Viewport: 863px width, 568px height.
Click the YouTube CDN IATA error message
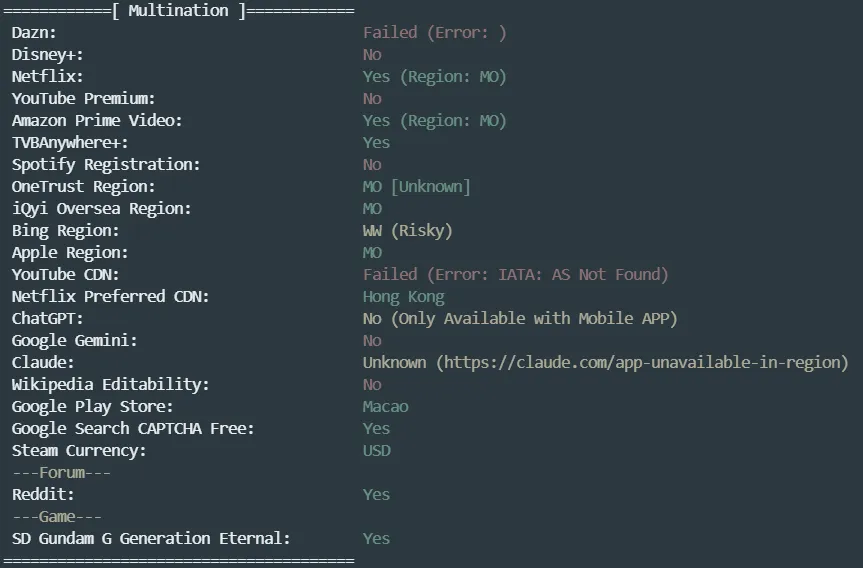click(515, 274)
